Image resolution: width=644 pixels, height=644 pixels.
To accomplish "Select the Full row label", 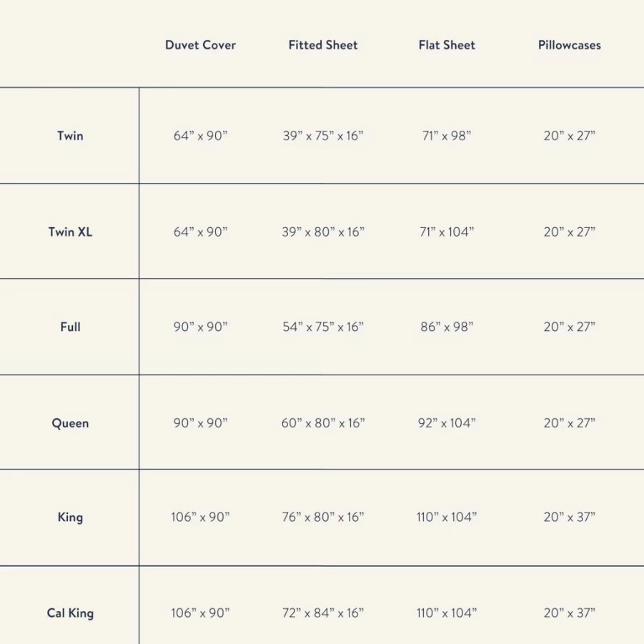I will [x=70, y=327].
